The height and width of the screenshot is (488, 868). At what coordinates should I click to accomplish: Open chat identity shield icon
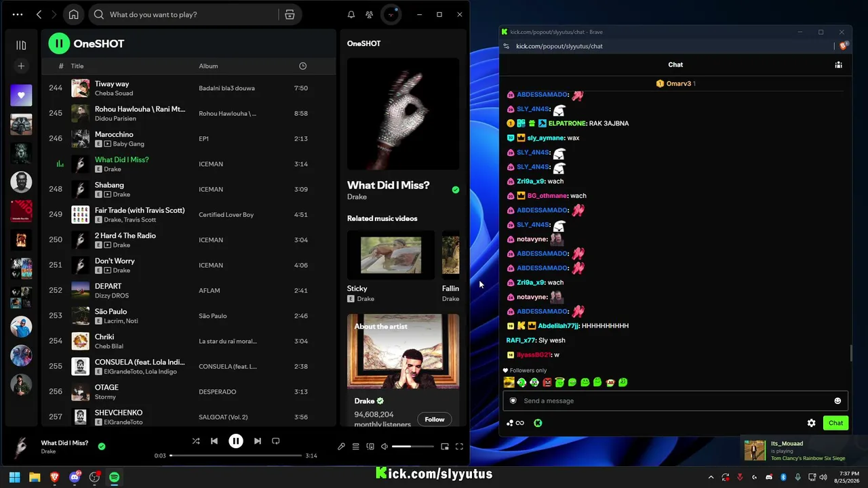[513, 401]
